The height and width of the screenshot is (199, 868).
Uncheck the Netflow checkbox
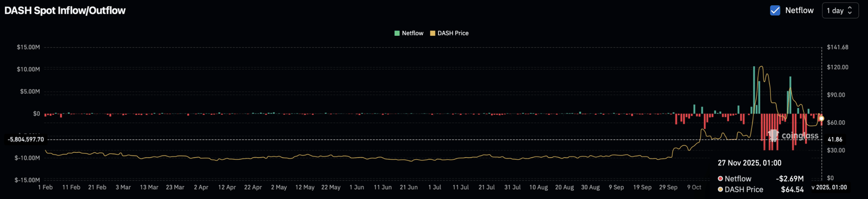[775, 10]
